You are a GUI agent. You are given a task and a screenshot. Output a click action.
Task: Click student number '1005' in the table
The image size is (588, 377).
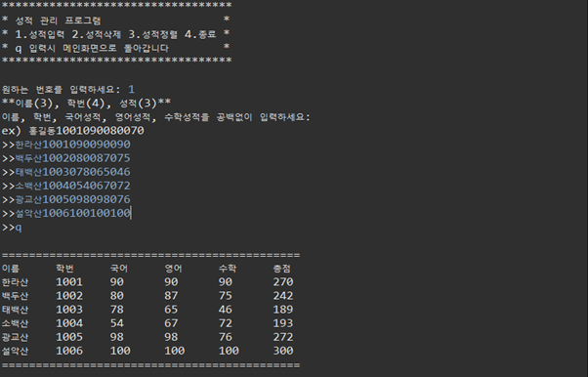click(x=69, y=337)
